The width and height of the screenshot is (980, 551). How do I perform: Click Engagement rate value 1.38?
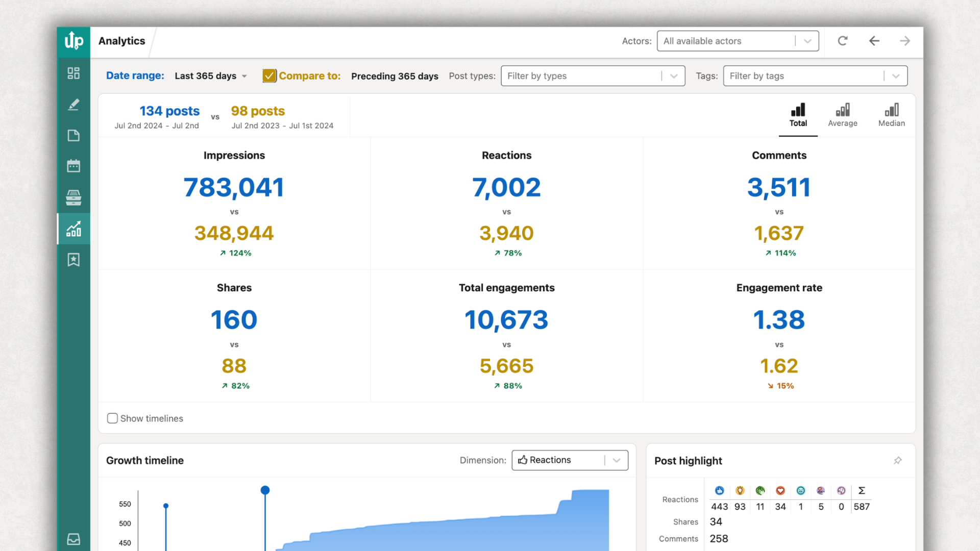click(x=779, y=320)
